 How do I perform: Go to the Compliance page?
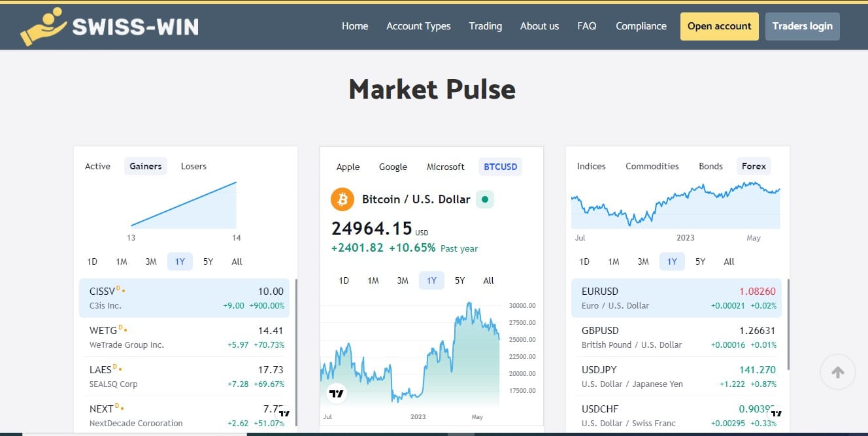pyautogui.click(x=641, y=26)
